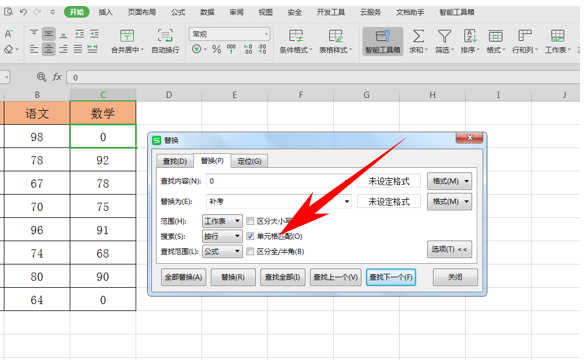Image resolution: width=584 pixels, height=360 pixels.
Task: Open the name box dropdown arrow
Action: [x=6, y=77]
